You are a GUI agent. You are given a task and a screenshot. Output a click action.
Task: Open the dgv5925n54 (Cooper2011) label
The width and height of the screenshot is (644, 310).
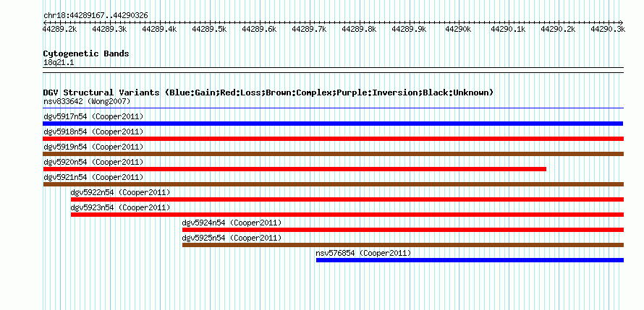pos(232,238)
